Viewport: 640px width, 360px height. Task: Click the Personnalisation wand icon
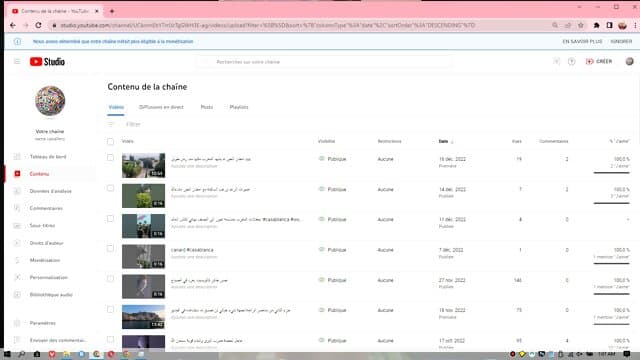pyautogui.click(x=17, y=277)
